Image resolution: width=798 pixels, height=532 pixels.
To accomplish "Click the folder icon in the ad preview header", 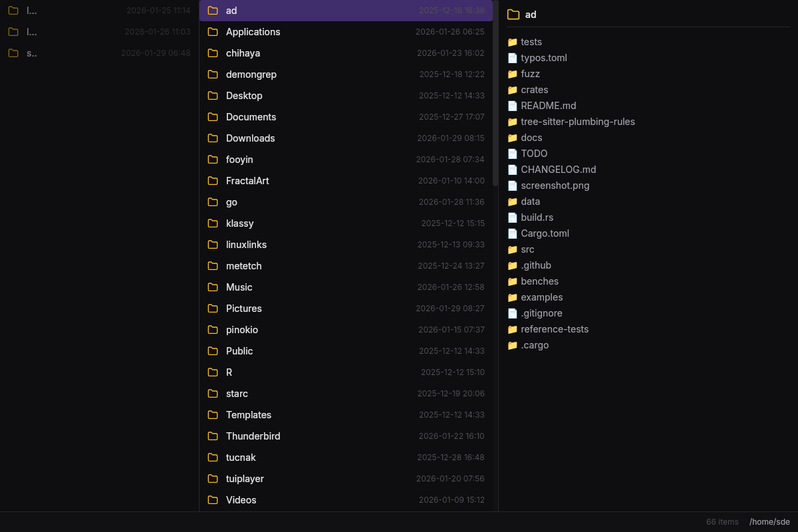I will pos(513,15).
